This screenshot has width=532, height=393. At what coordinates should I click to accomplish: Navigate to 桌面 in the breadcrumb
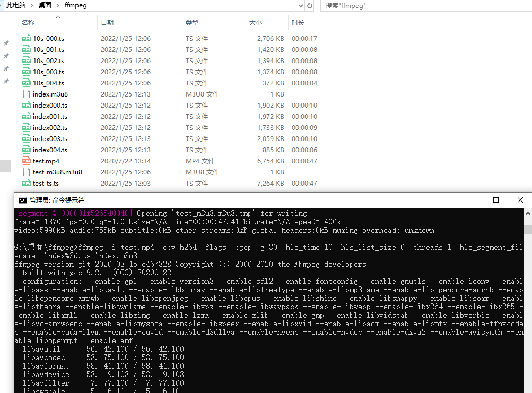[45, 5]
